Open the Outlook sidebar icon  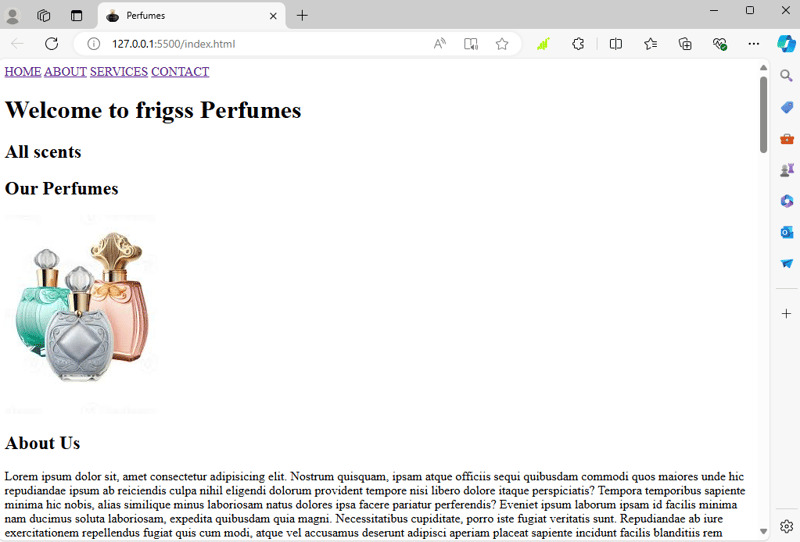coord(786,232)
